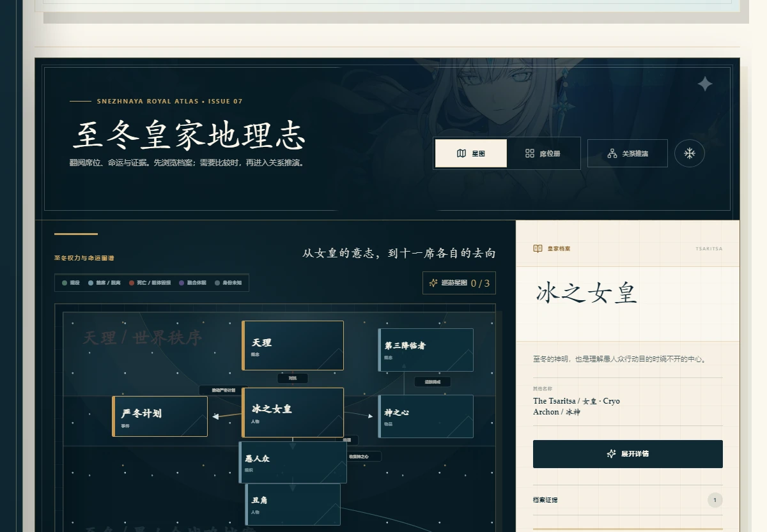767x532 pixels.
Task: Click the 皇家档案 label
Action: (x=559, y=248)
